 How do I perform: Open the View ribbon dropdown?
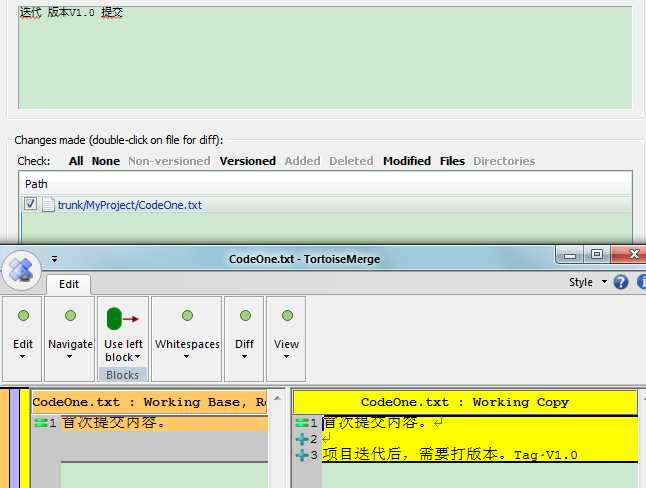(x=286, y=338)
